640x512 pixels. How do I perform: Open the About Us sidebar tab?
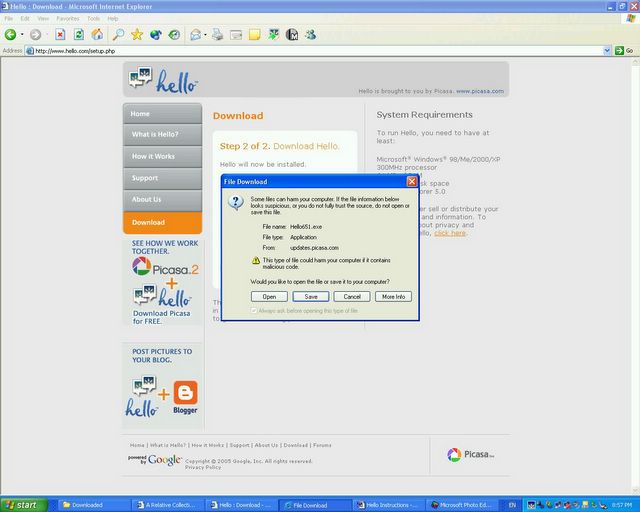click(162, 200)
